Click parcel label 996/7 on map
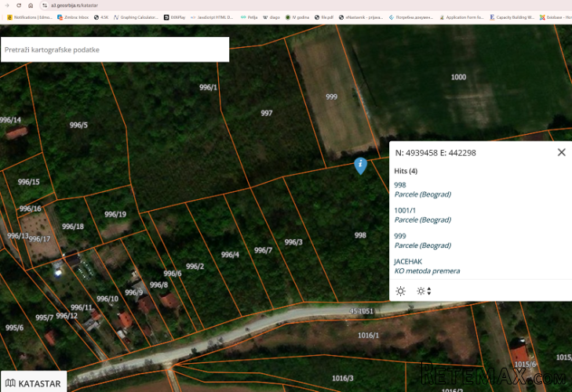The height and width of the screenshot is (392, 572). point(263,250)
